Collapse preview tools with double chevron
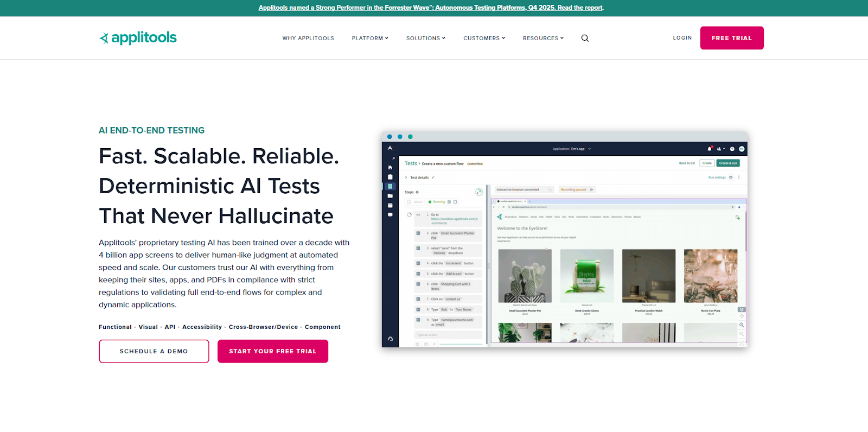Viewport: 868px width, 432px height. [742, 309]
